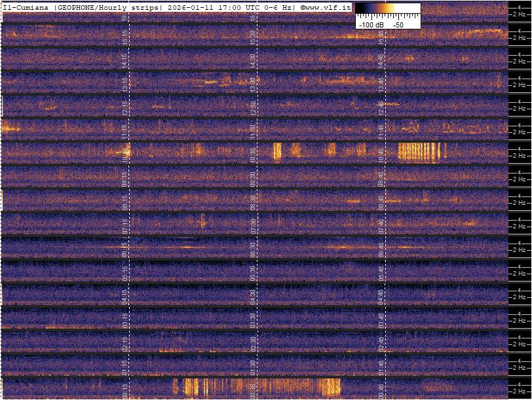
Task: Click the 15:30 time marker label
Action: [254, 36]
